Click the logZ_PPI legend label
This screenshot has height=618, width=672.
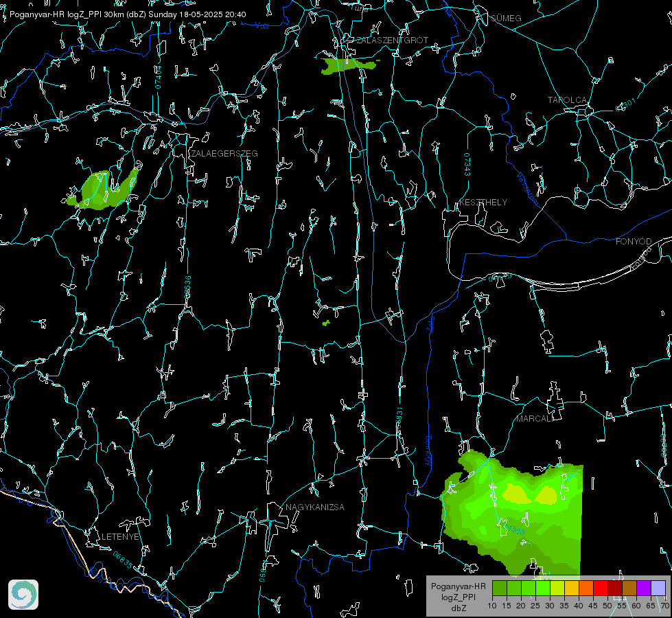pos(458,597)
